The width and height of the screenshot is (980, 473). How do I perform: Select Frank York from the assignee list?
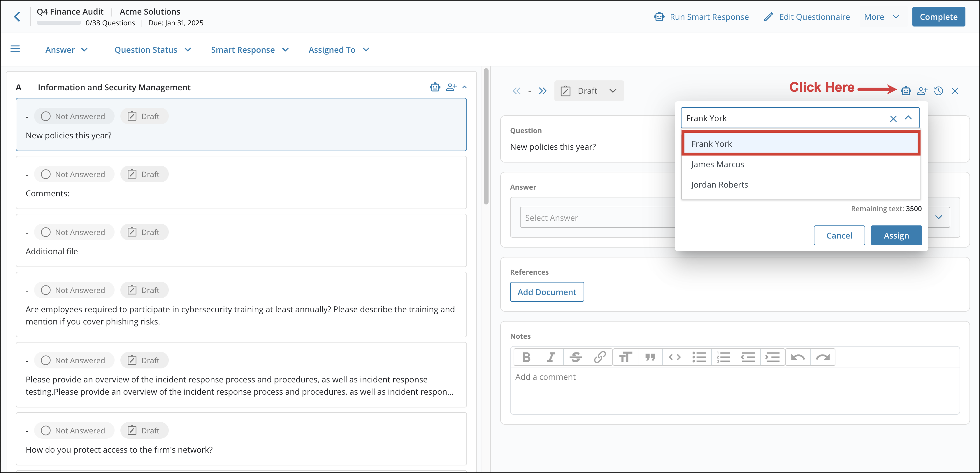click(801, 144)
